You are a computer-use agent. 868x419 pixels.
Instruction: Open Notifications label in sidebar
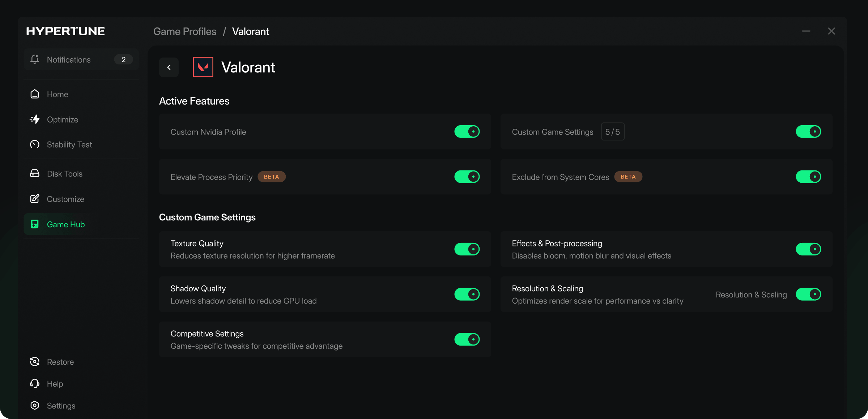pos(69,60)
